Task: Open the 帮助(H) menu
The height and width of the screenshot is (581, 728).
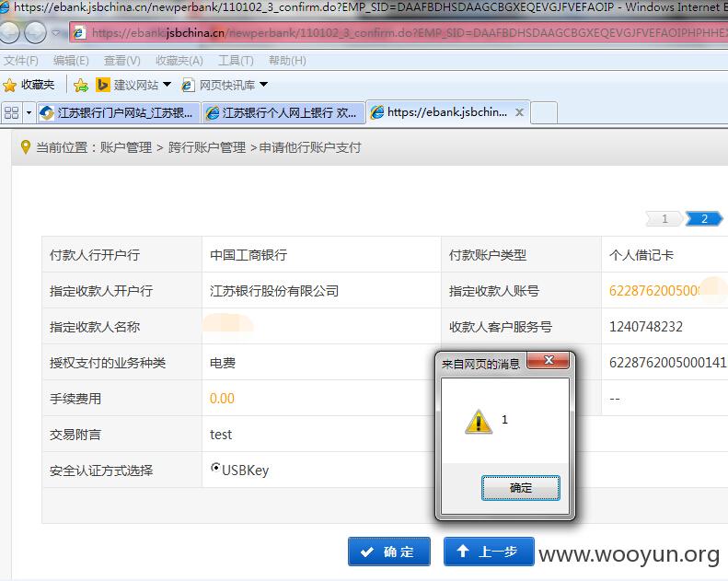Action: (x=287, y=61)
